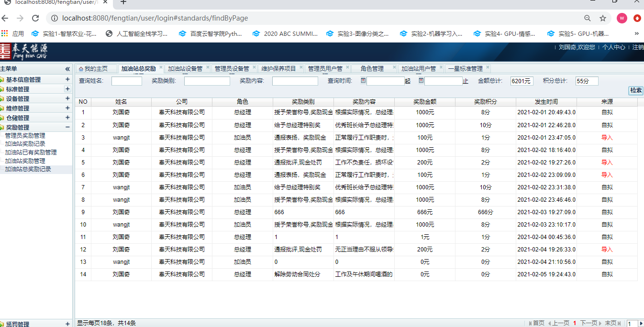Click the end date calendar icon
The image size is (644, 327).
(421, 80)
